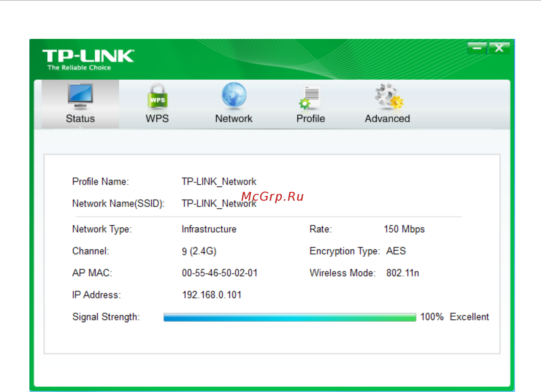Image resolution: width=541 pixels, height=392 pixels.
Task: Click the WPS padlock icon
Action: coord(157,96)
